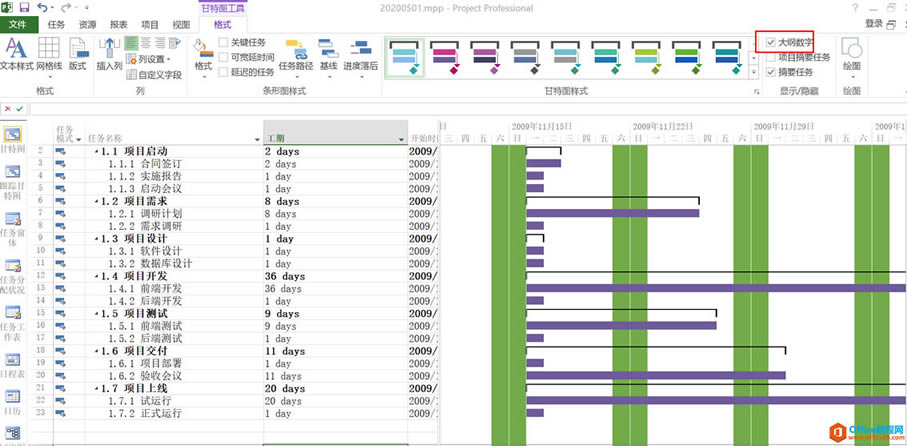Click the 基线 (Baseline) icon
The width and height of the screenshot is (907, 446).
(328, 56)
